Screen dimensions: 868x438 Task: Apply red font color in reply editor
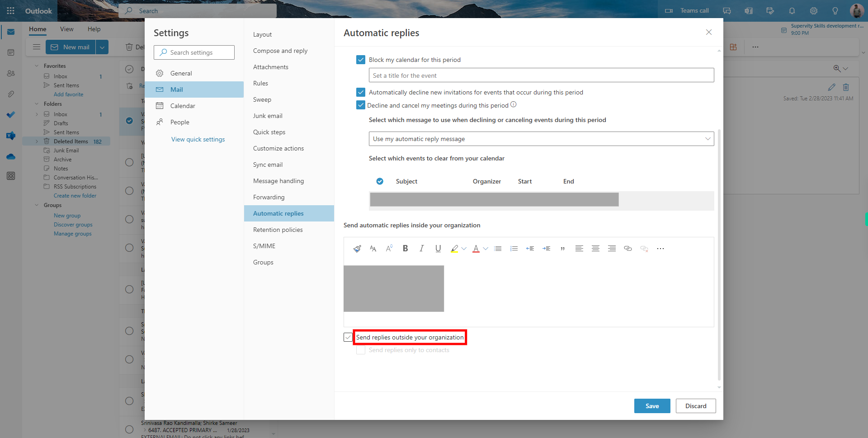coord(476,249)
